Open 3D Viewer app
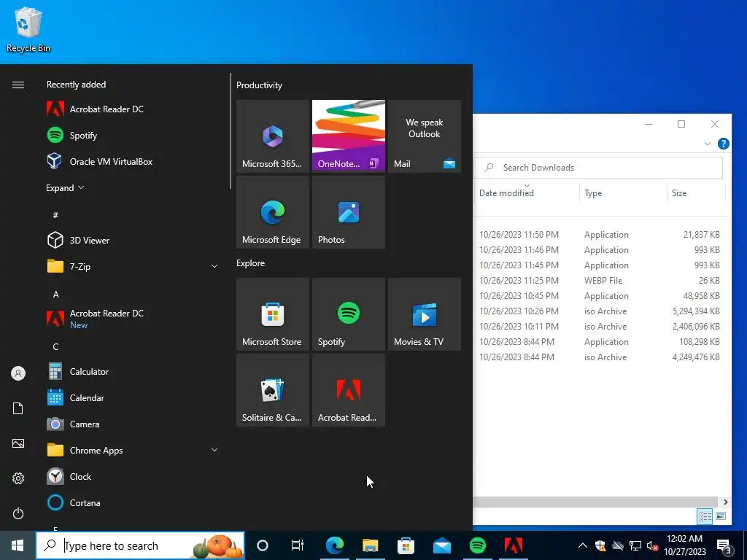This screenshot has height=560, width=747. pos(131,241)
